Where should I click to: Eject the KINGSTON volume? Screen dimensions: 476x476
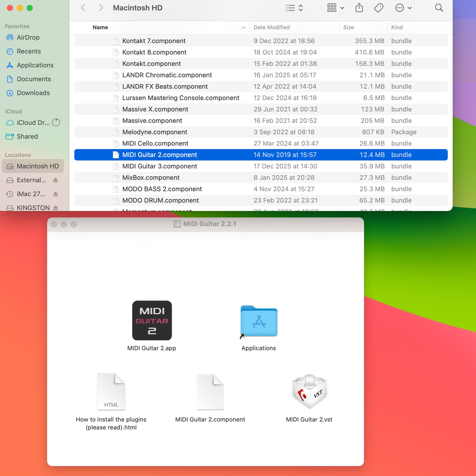point(56,208)
